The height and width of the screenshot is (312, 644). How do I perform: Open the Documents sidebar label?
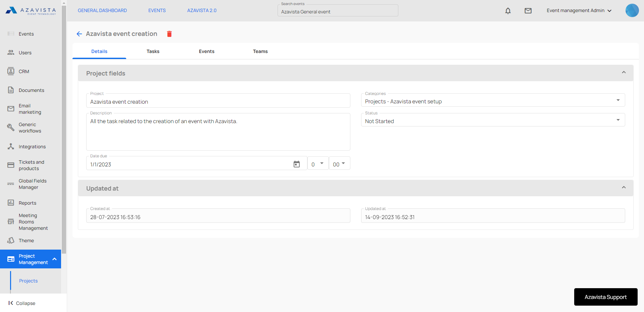(x=32, y=90)
